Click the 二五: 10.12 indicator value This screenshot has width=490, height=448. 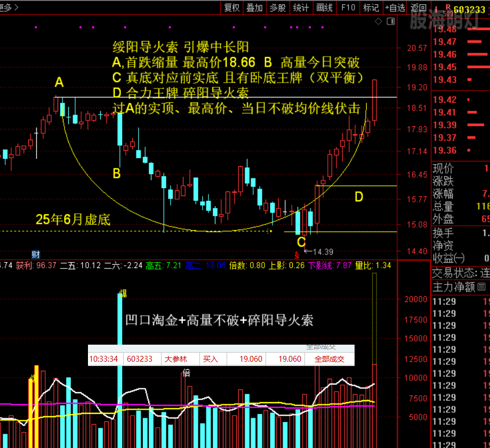pos(81,266)
